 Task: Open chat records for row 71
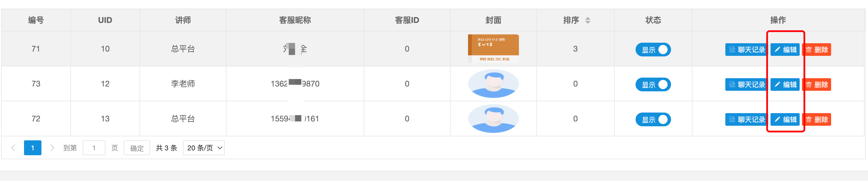pos(746,50)
